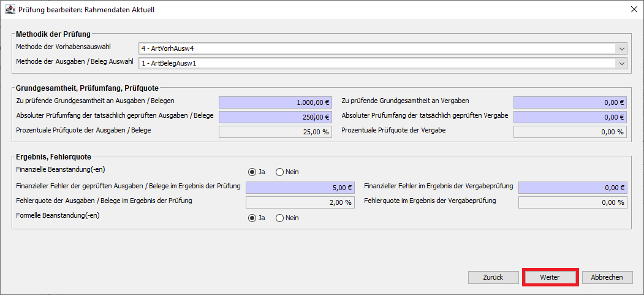The image size is (644, 295).
Task: Focus Grundgesamtheit an Vergaben field
Action: point(570,102)
